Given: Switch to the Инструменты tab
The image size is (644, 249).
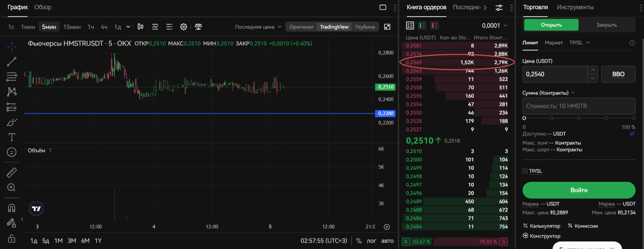Looking at the screenshot, I should (x=575, y=7).
